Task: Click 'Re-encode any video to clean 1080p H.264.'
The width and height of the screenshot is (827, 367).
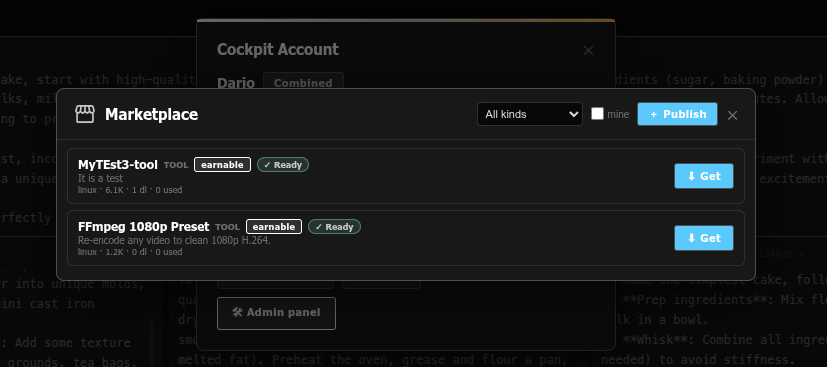Action: pyautogui.click(x=174, y=240)
